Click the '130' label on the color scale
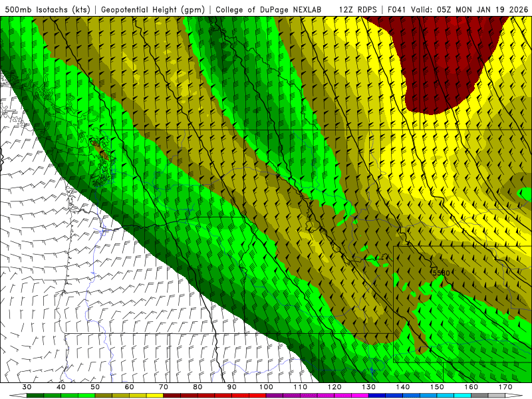The height and width of the screenshot is (399, 532). (369, 387)
